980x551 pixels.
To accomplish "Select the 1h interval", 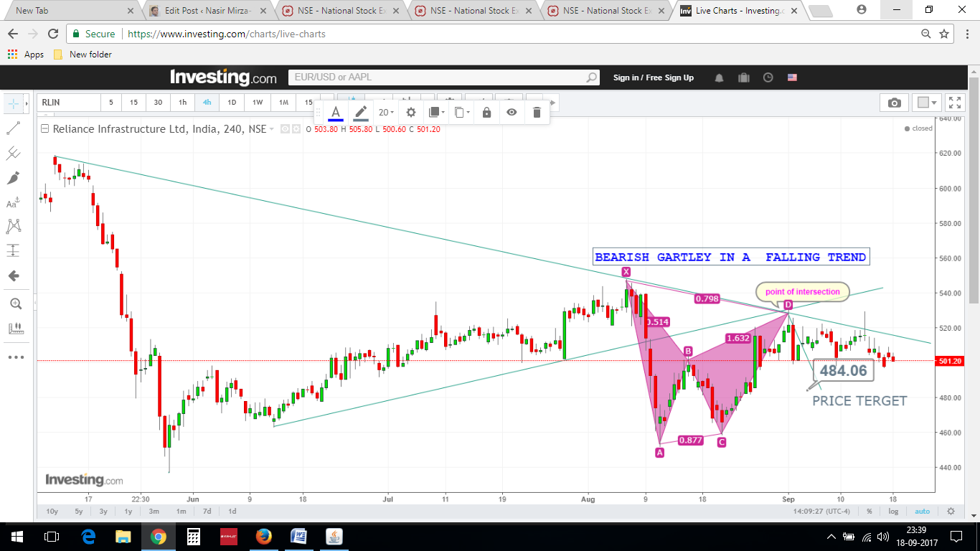I will click(182, 103).
